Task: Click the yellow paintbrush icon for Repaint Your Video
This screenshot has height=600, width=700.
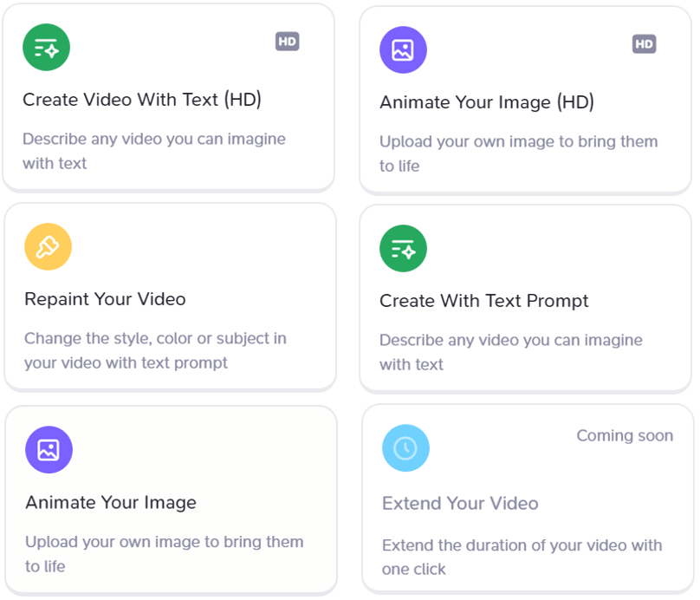Action: (49, 246)
